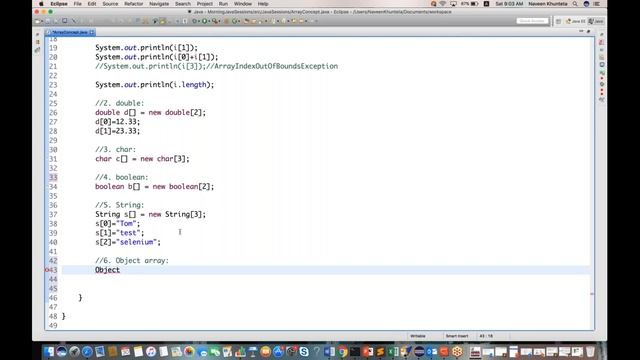Open the File menu
Image resolution: width=640 pixels, height=360 pixels.
[78, 4]
